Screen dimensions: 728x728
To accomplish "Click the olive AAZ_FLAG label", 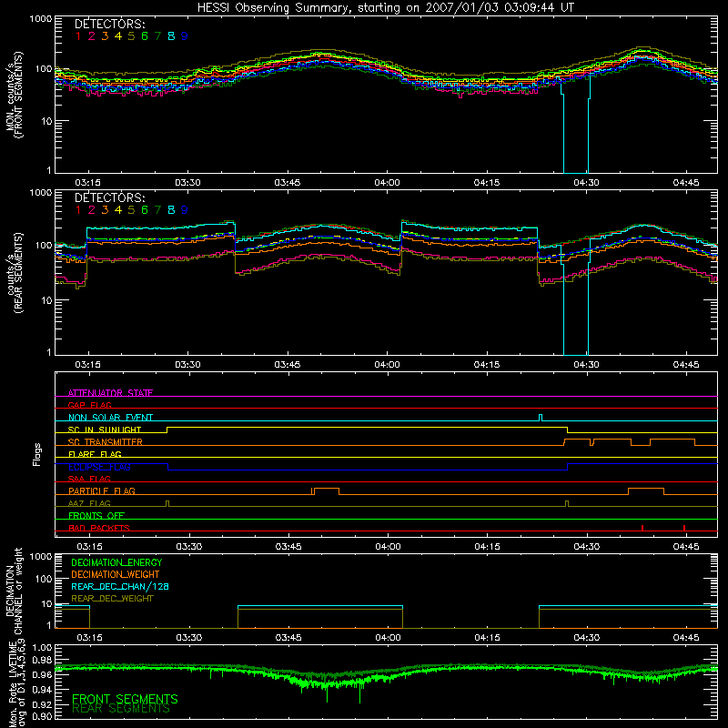I will tap(89, 503).
